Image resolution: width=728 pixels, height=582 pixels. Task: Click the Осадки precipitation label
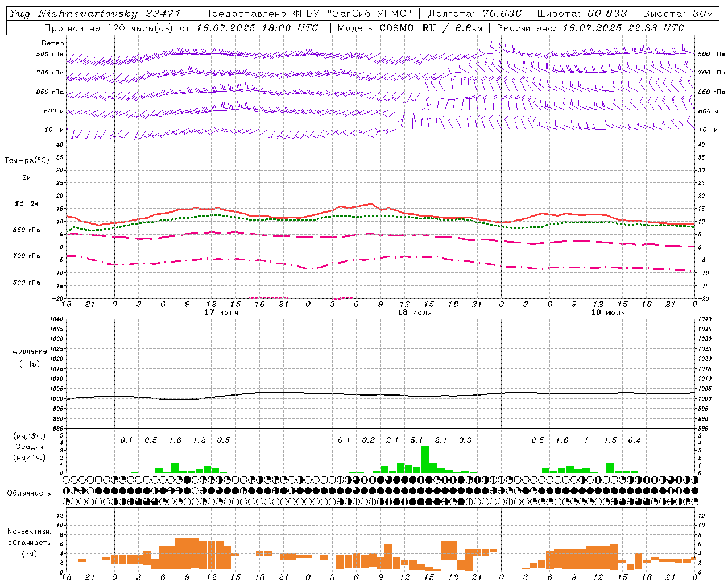[29, 447]
